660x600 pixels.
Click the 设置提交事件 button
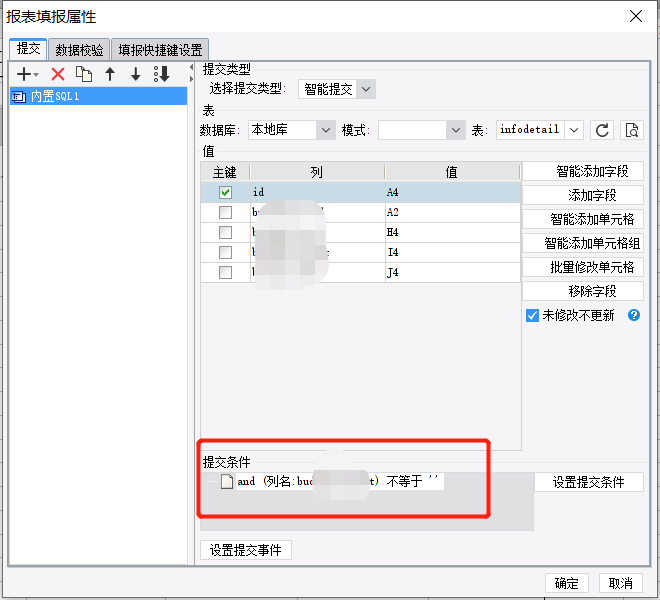[246, 550]
